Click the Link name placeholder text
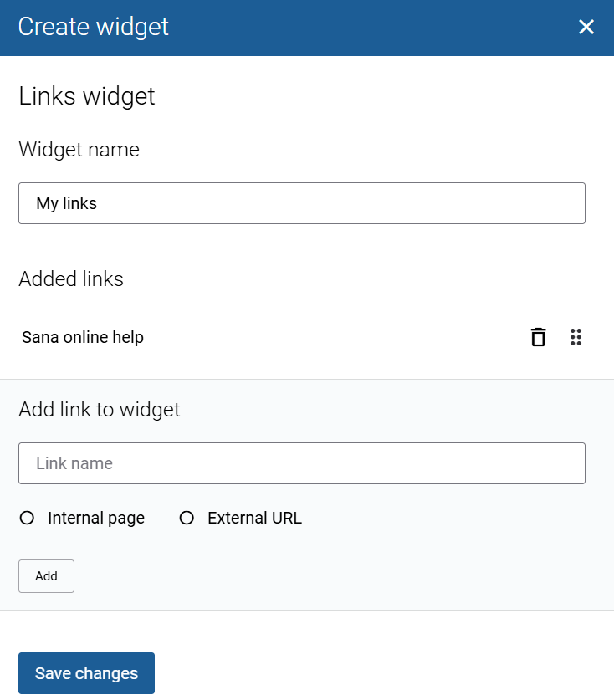This screenshot has width=614, height=700. click(x=74, y=463)
